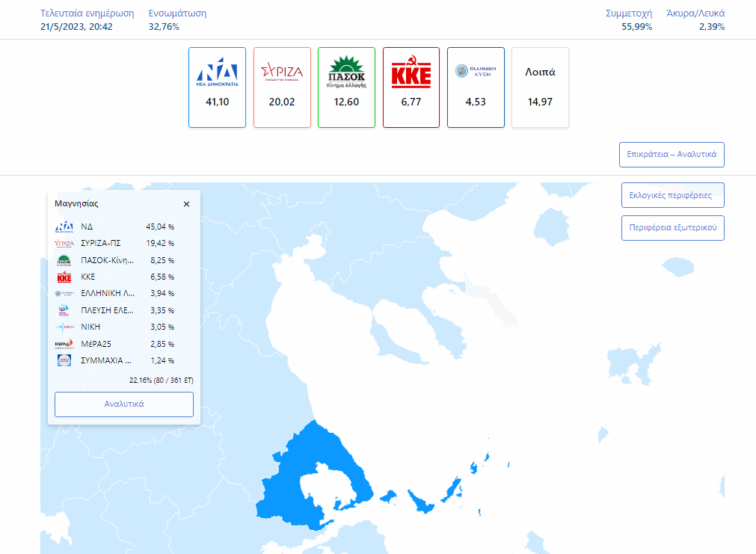Click ΠΛΕΥΣΗ ΕΛΕ... party icon in popup
Viewport: 756px width, 554px height.
64,310
